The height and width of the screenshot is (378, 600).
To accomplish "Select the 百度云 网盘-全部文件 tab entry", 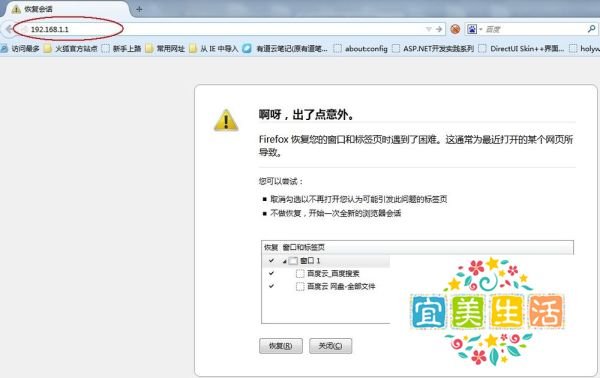I will [341, 286].
